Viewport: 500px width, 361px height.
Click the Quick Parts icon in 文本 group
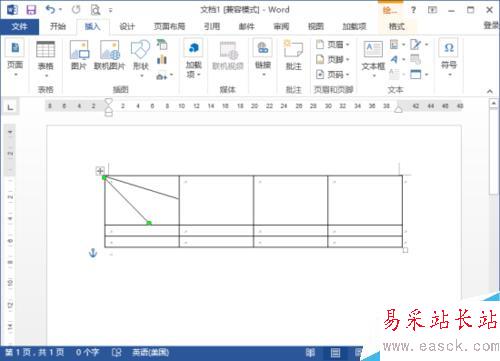click(394, 44)
